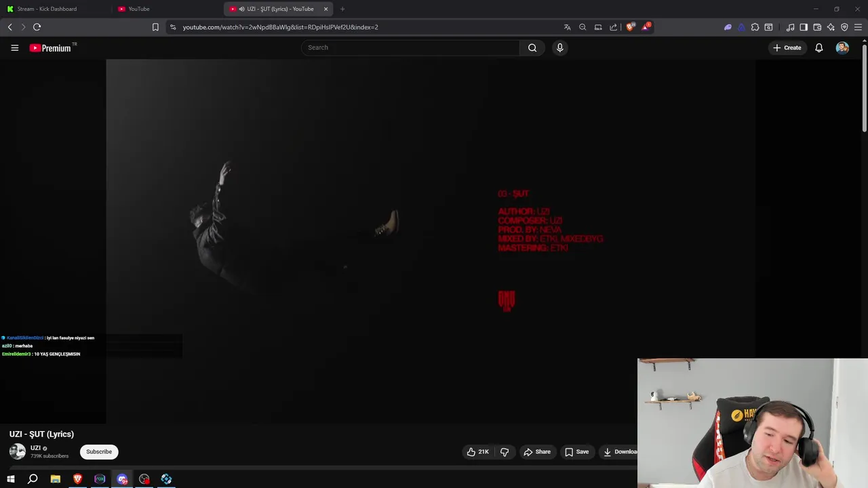The height and width of the screenshot is (488, 868).
Task: Reload the page with refresh icon
Action: coord(37,27)
